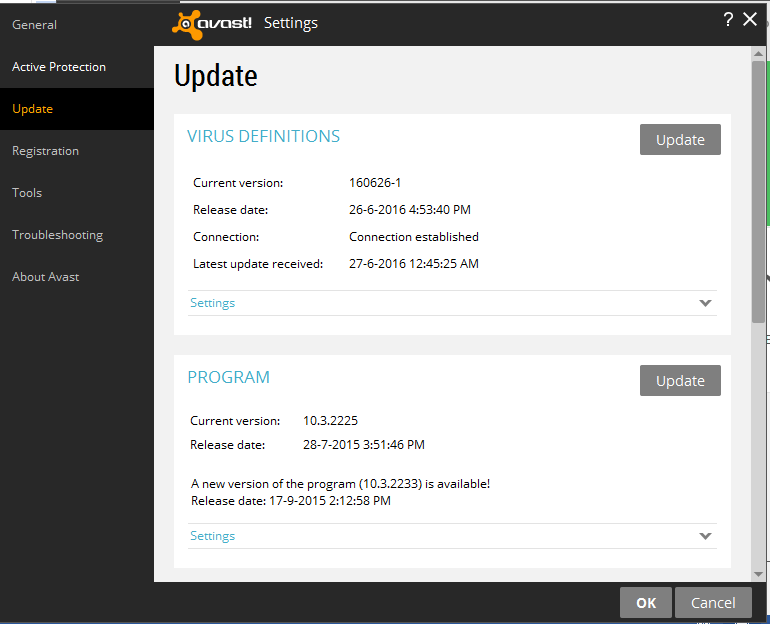Open the Troubleshooting section
Image resolution: width=770 pixels, height=624 pixels.
click(x=57, y=235)
